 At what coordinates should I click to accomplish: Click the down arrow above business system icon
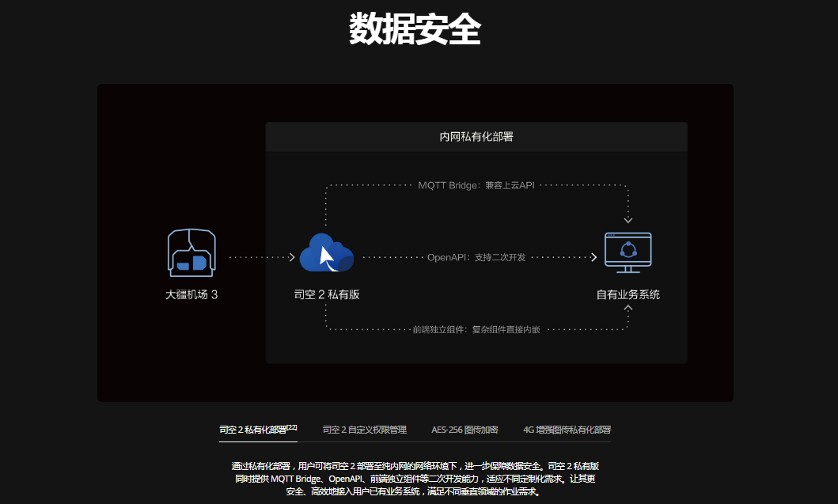coord(628,220)
